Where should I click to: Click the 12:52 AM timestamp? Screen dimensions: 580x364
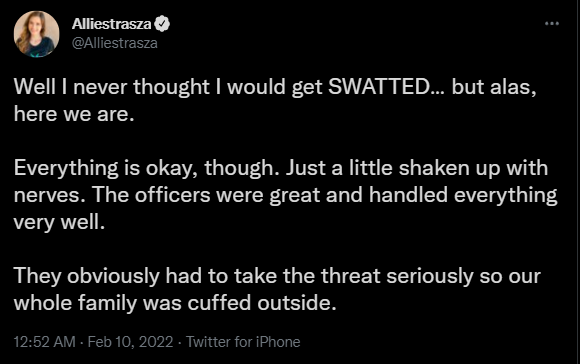coord(44,342)
